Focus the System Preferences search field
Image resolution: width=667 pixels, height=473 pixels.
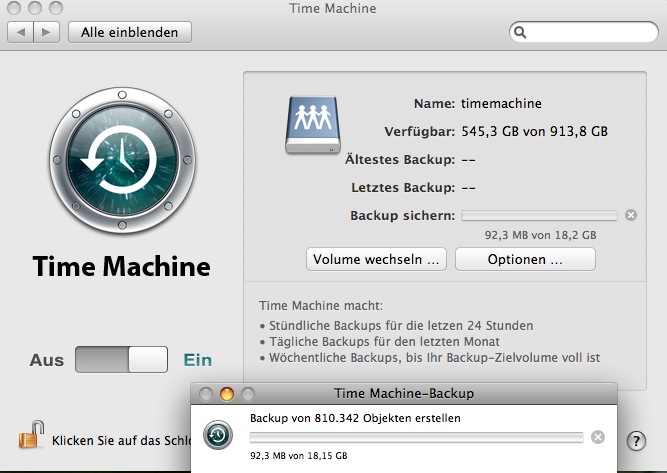[588, 32]
